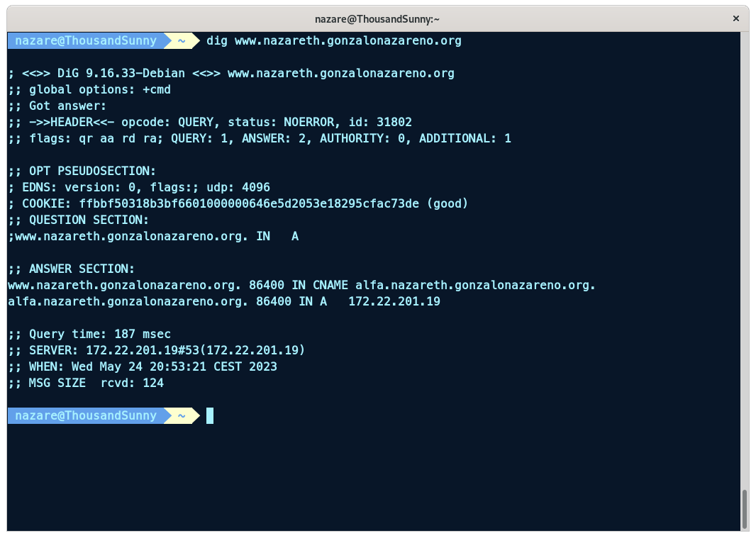Click the DiG 9.16.33-Debian version line
Viewport: 756px width, 538px height.
[x=230, y=73]
